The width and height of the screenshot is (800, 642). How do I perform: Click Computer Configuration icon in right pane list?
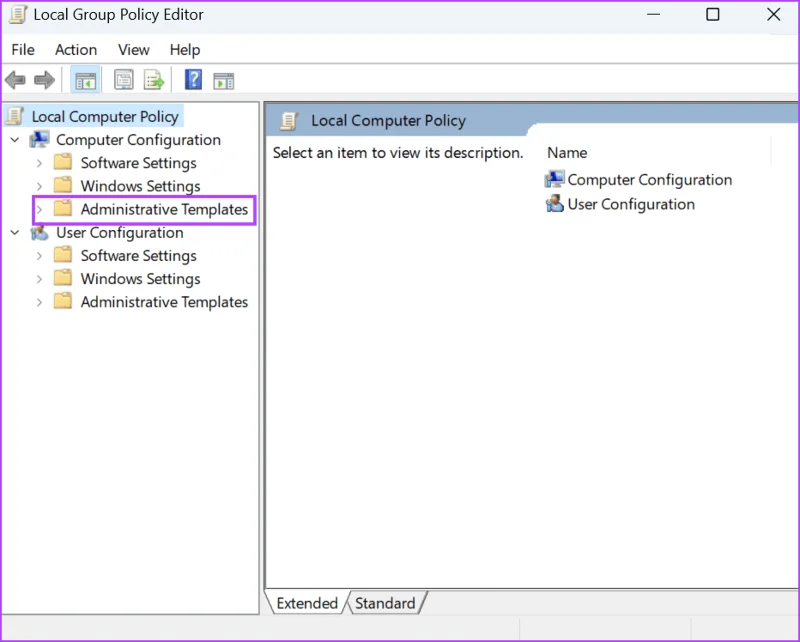(555, 179)
